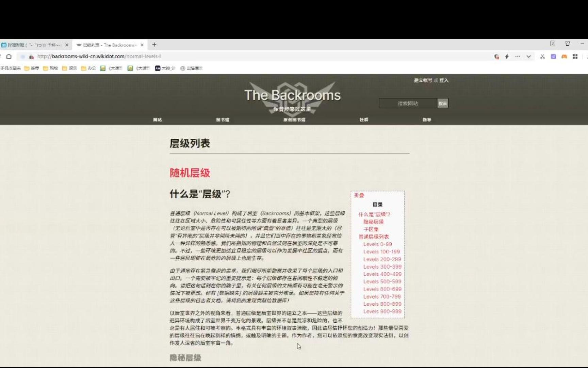Go to Levels 700-799 section
This screenshot has height=368, width=588.
coord(382,297)
